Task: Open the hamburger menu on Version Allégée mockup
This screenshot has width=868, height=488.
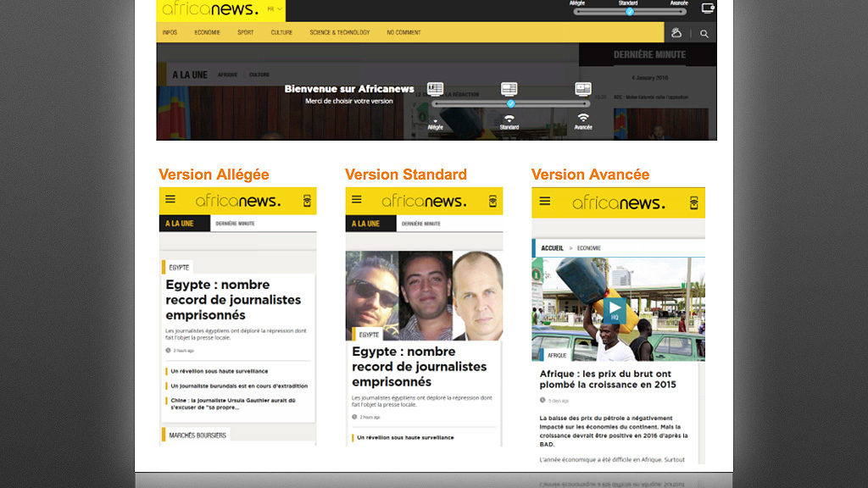Action: point(170,199)
